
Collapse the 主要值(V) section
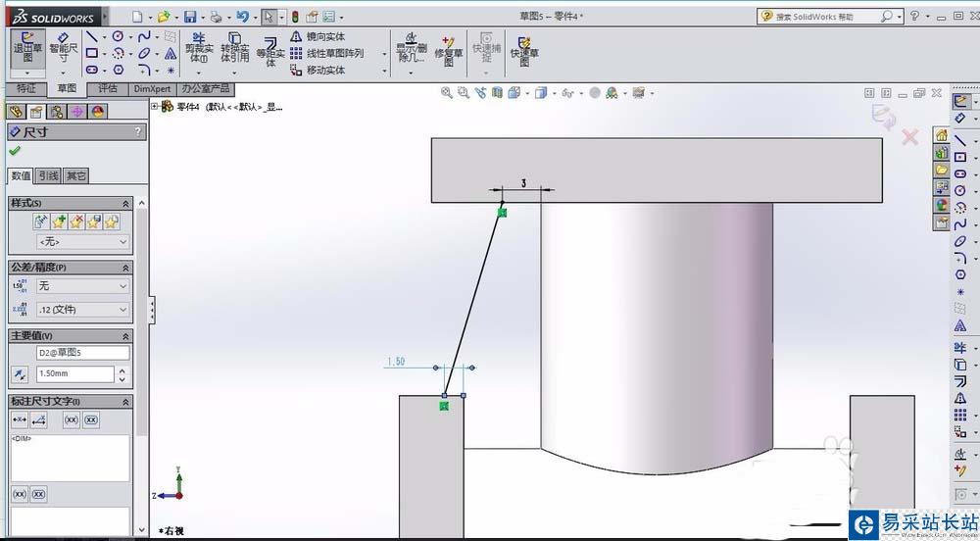(125, 336)
